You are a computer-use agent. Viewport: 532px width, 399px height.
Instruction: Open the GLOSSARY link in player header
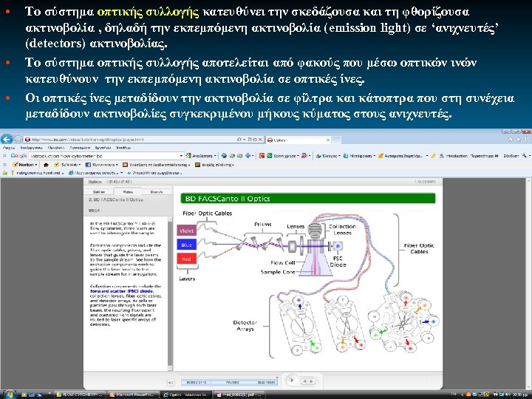pos(426,182)
